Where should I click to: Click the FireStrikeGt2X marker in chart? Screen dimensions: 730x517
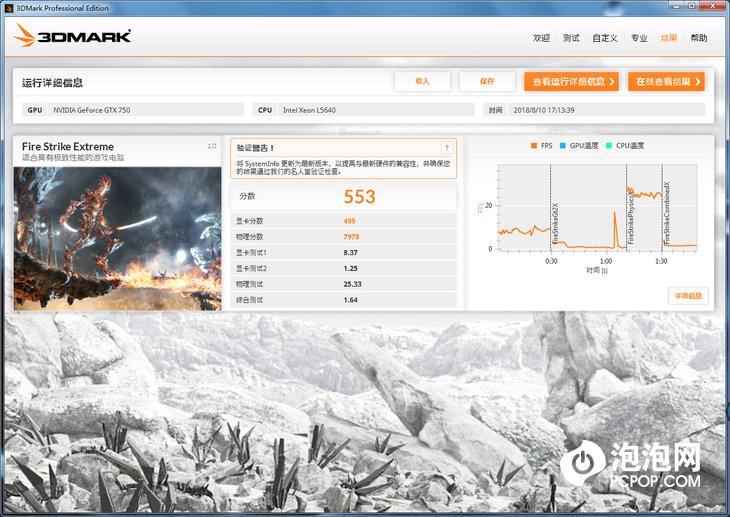[x=554, y=224]
